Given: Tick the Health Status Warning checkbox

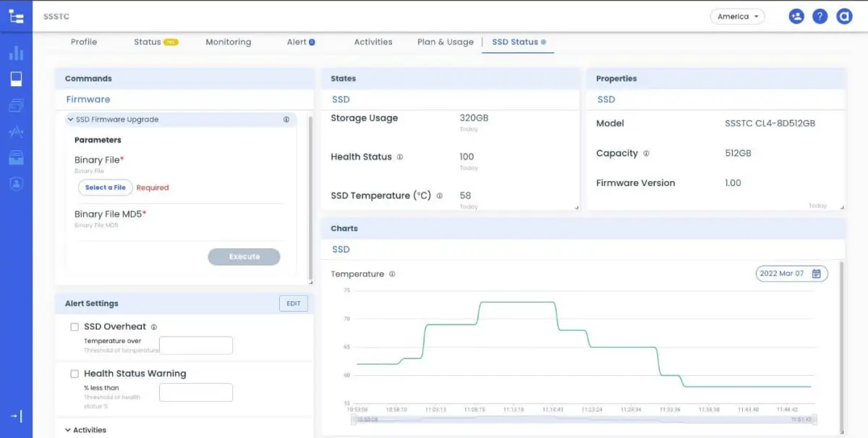Looking at the screenshot, I should coord(75,374).
